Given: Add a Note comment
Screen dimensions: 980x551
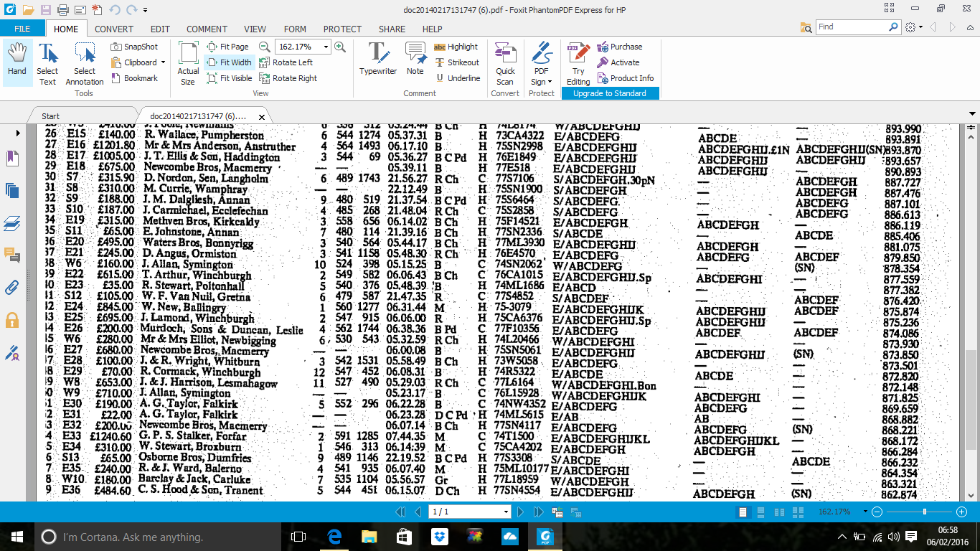Looking at the screenshot, I should click(x=415, y=59).
